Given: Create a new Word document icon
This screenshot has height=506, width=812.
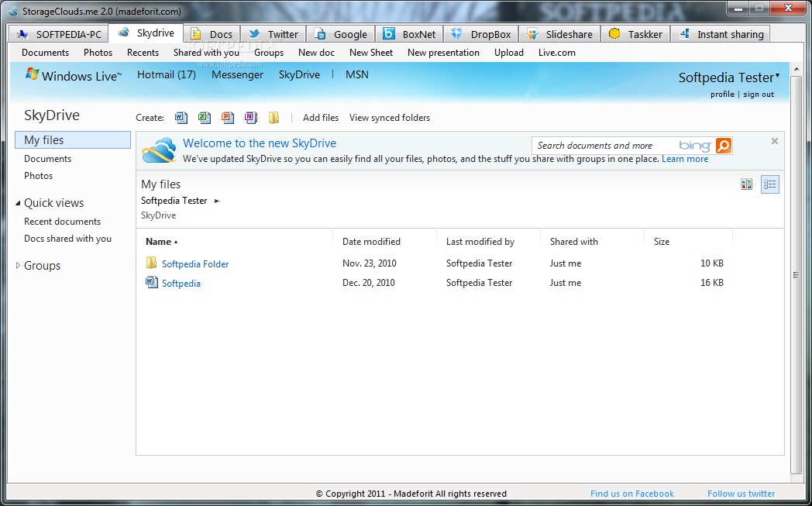Looking at the screenshot, I should pyautogui.click(x=181, y=118).
